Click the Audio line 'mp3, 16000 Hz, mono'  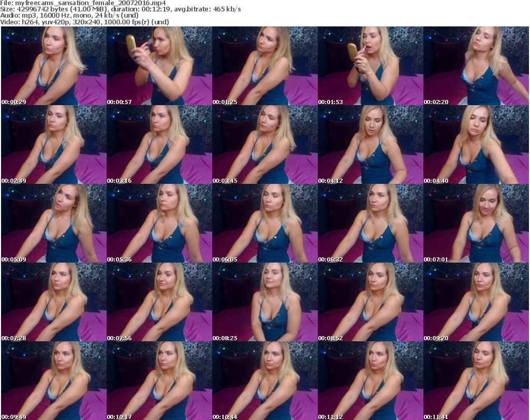click(56, 16)
